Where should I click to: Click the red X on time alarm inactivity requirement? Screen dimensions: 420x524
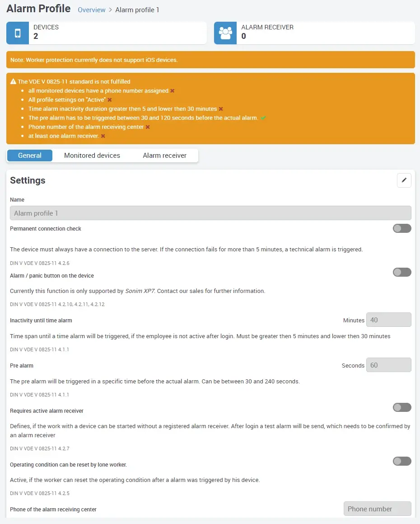coord(221,109)
